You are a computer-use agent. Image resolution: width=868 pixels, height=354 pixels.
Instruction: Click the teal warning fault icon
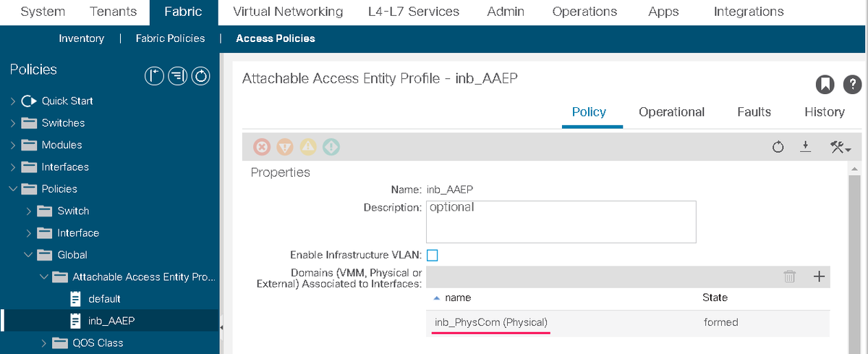pyautogui.click(x=331, y=147)
